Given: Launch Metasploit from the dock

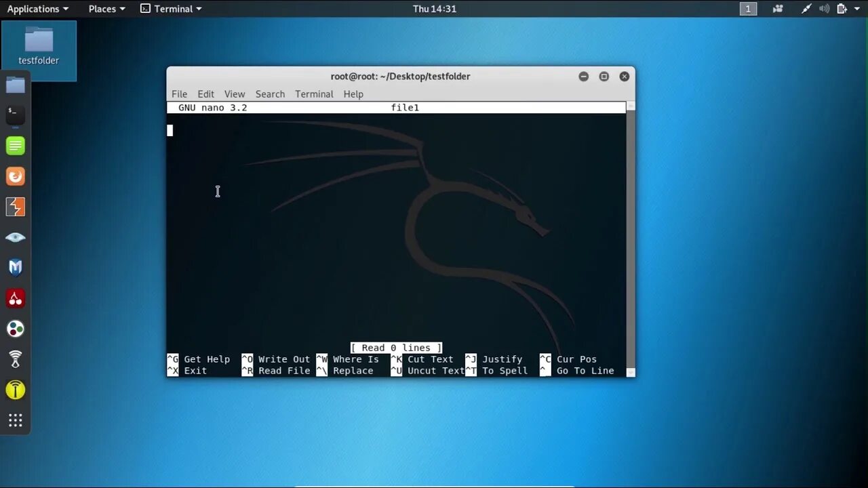Looking at the screenshot, I should tap(15, 268).
